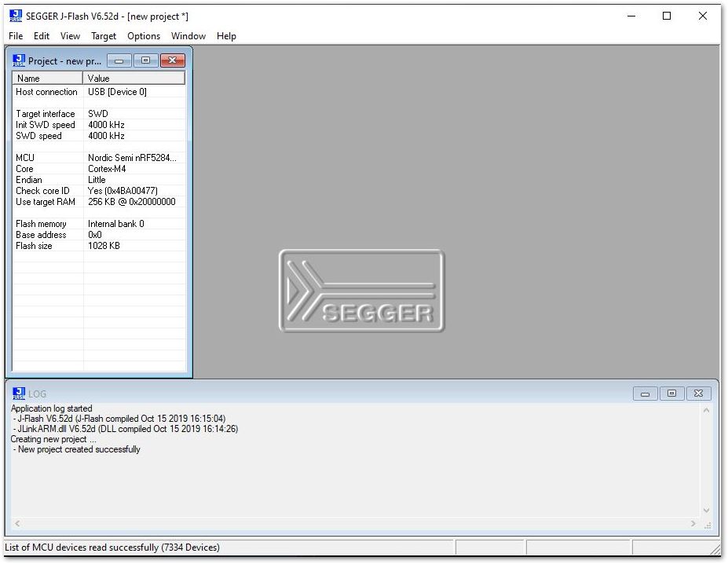Select the SWD speed row label
Screen dimensions: 728x564
(38, 136)
